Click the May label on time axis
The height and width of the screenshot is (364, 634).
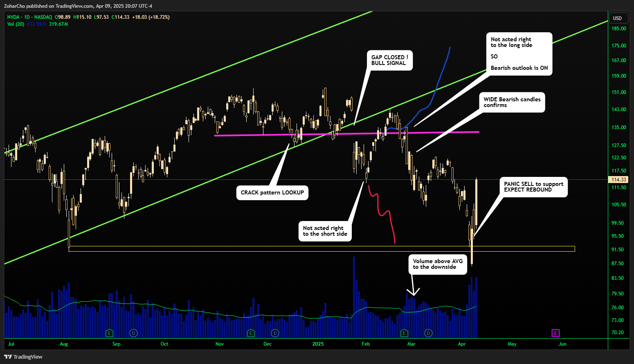pos(512,344)
